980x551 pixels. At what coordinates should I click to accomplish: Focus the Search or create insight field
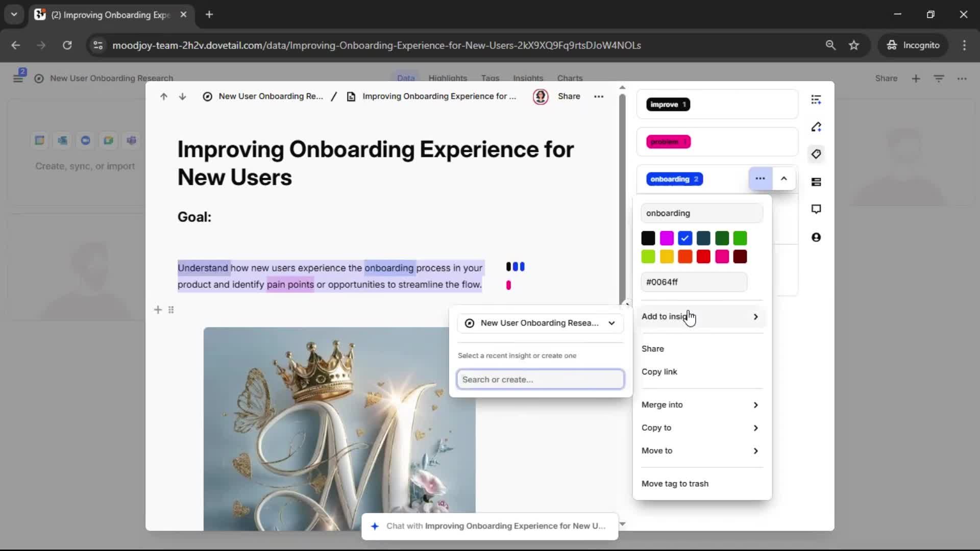pyautogui.click(x=540, y=380)
